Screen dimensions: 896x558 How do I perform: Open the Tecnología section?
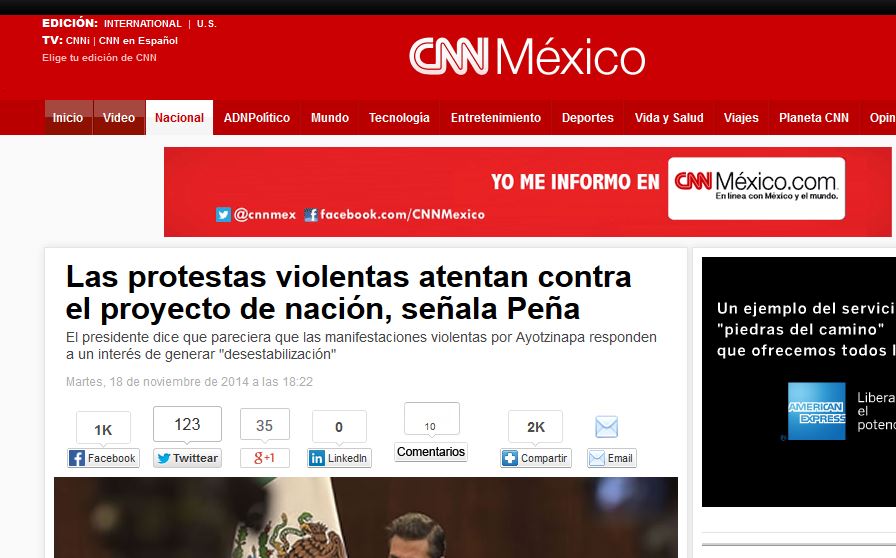click(399, 118)
